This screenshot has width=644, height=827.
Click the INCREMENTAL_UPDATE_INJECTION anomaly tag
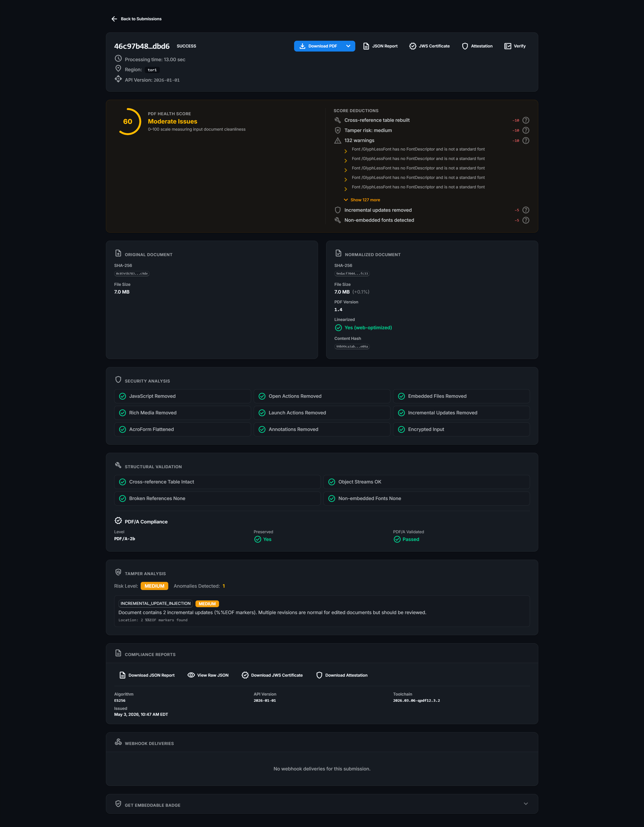pos(156,604)
